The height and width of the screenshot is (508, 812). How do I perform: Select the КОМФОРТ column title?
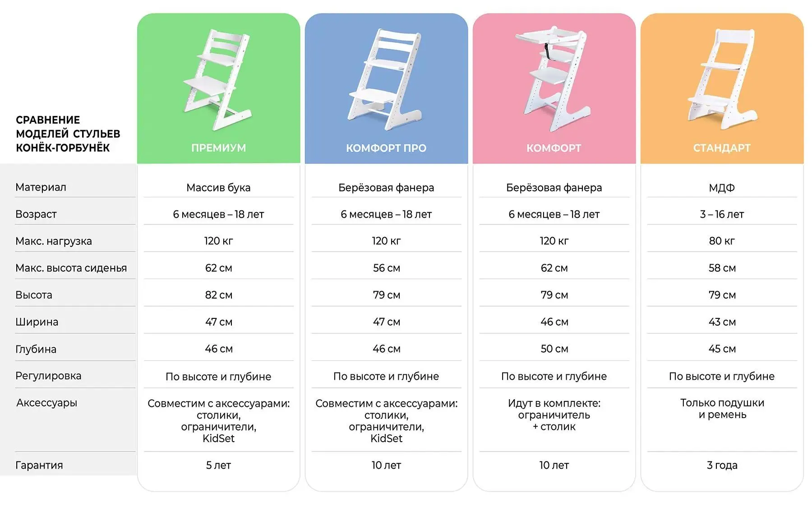[x=554, y=148]
